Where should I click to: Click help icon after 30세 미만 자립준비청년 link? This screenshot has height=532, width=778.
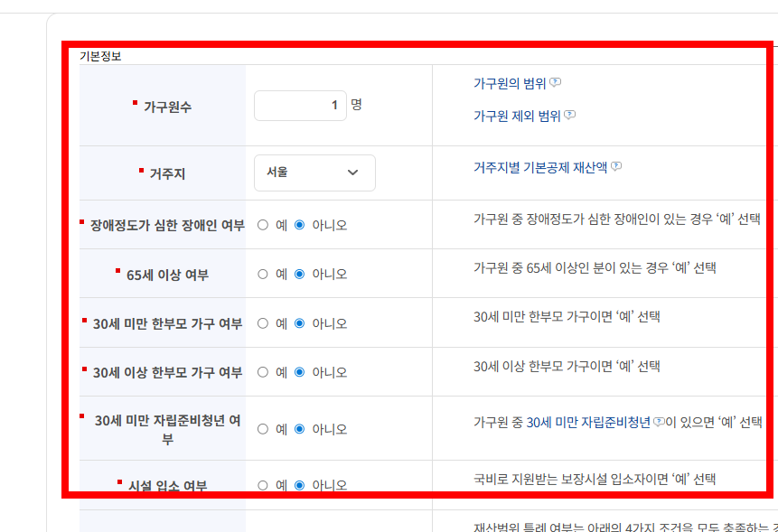(x=659, y=422)
